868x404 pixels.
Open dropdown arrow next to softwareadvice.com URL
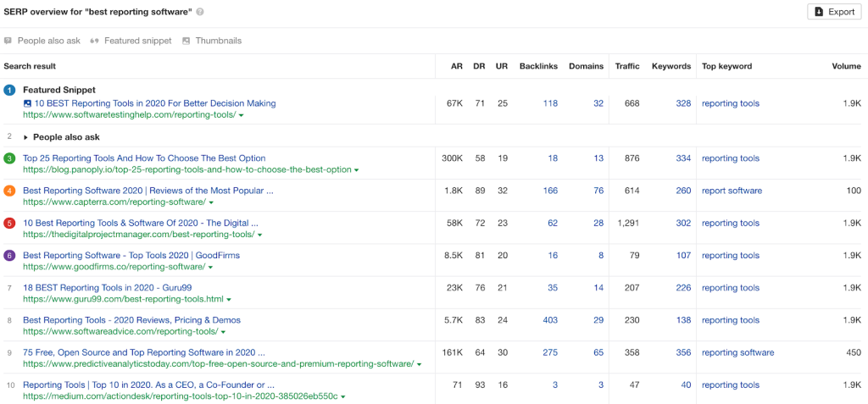tap(223, 332)
